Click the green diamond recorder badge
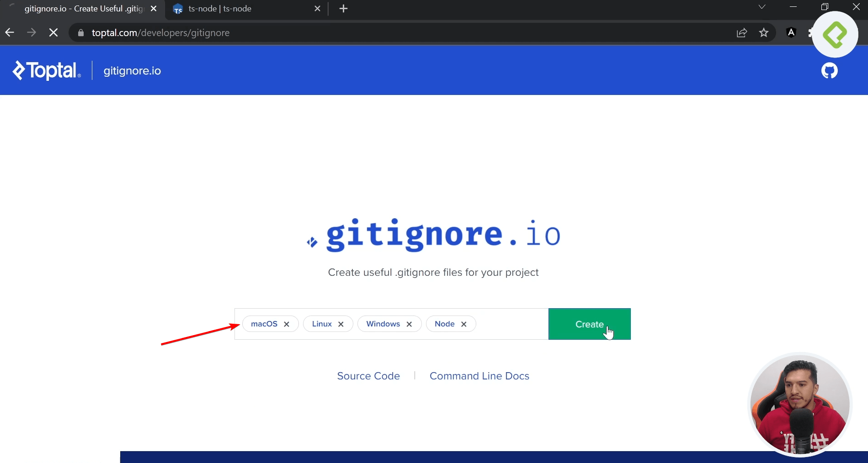 835,35
